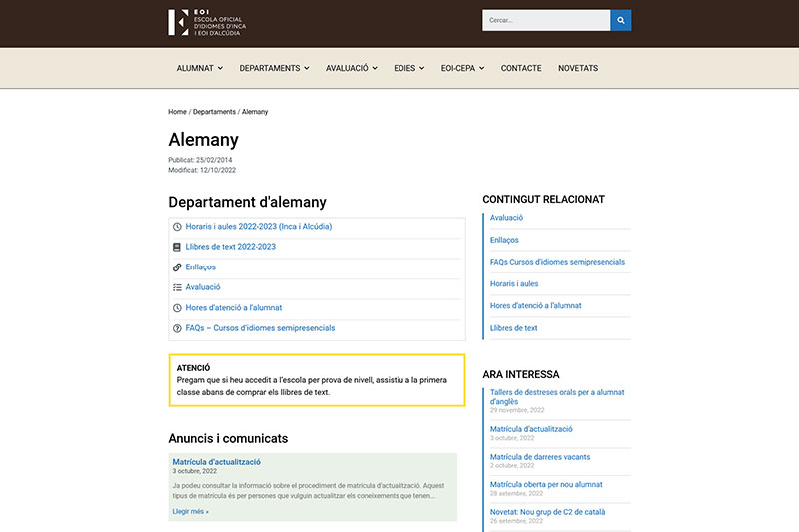
Task: Click the Home breadcrumb link
Action: [177, 112]
